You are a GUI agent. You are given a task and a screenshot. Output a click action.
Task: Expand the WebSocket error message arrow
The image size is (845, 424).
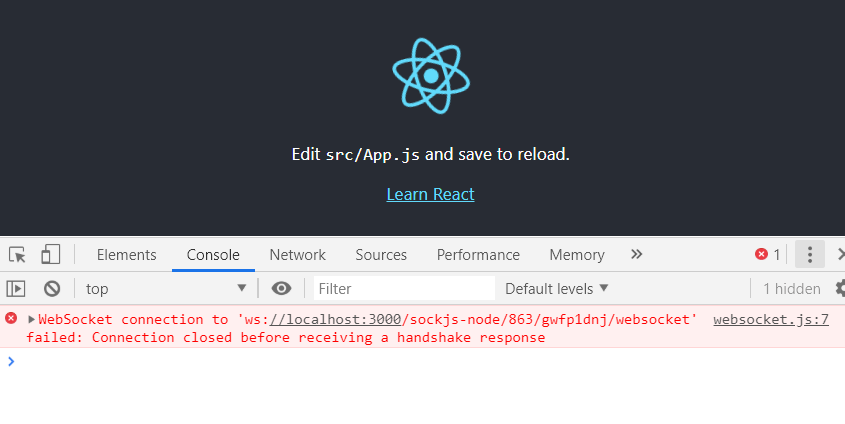click(31, 319)
